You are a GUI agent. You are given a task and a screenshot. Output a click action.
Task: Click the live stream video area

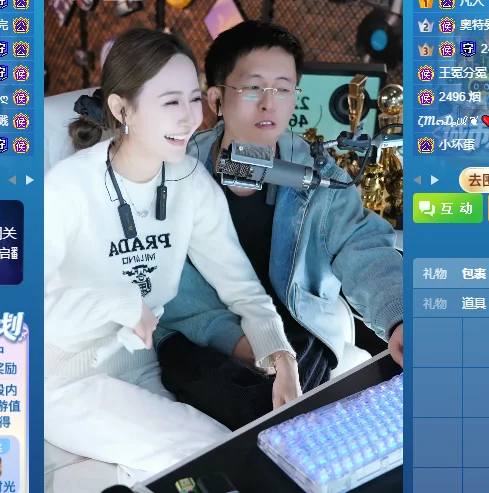[223, 246]
